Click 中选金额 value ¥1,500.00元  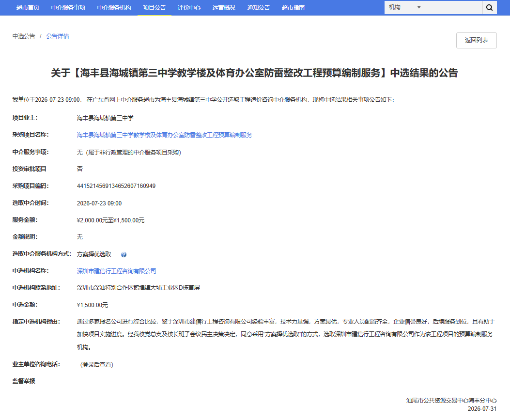(x=93, y=305)
